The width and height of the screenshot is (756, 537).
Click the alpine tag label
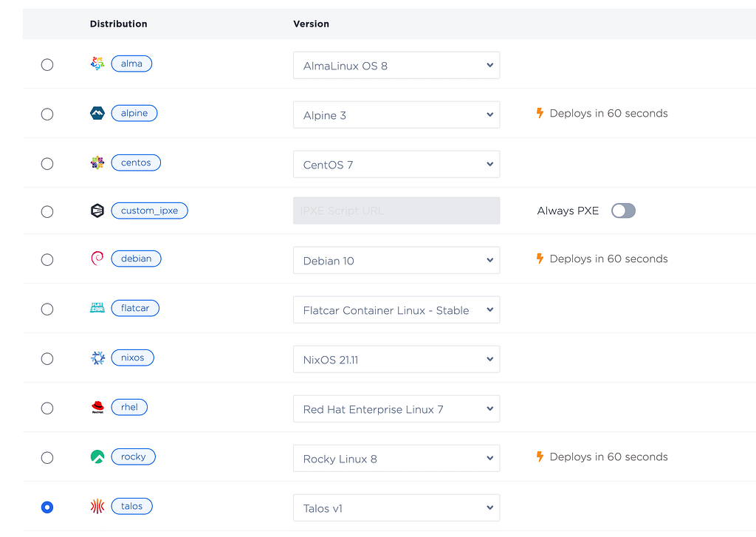coord(134,113)
